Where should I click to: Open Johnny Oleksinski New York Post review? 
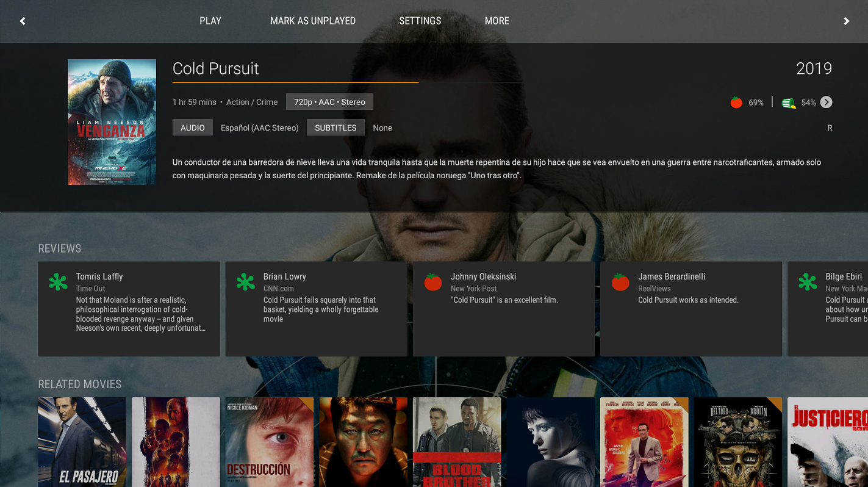504,309
